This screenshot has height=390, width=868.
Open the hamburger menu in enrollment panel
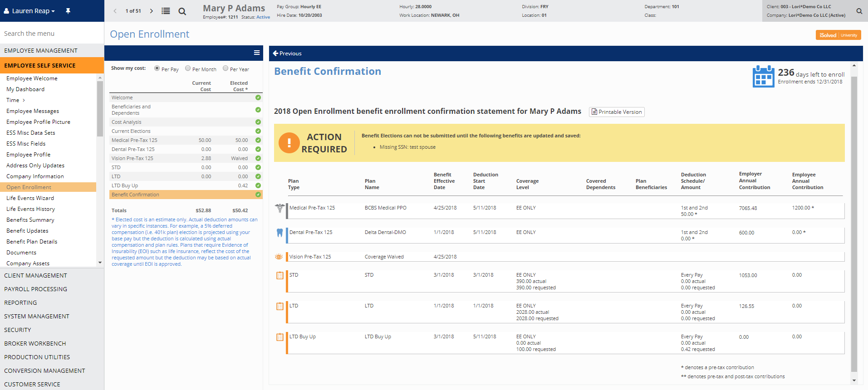pos(257,53)
